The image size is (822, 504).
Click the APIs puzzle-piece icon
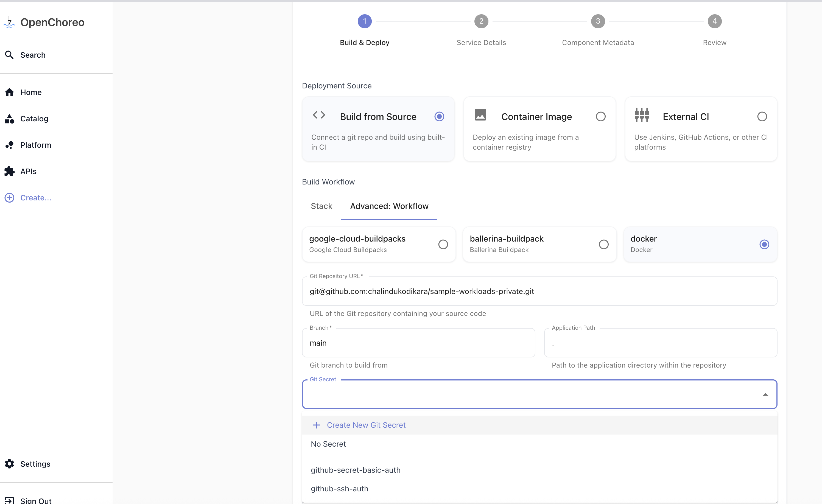click(9, 171)
